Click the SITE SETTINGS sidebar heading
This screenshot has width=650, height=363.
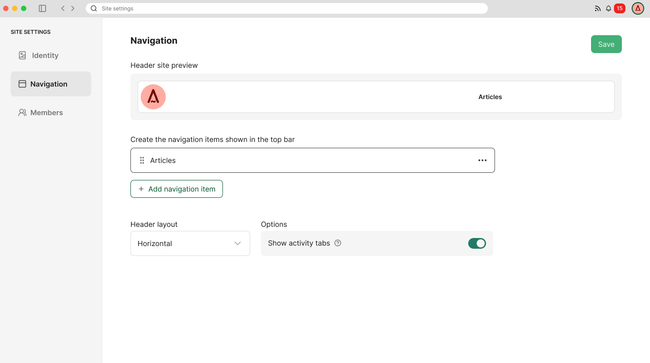pyautogui.click(x=31, y=32)
